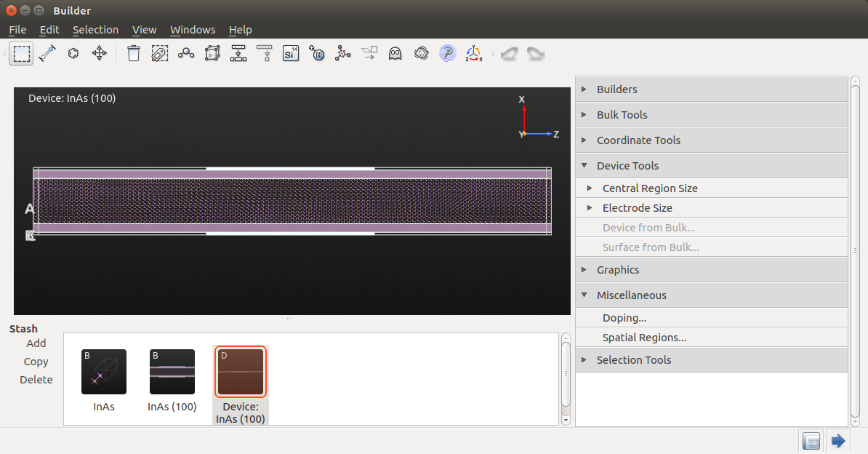Viewport: 868px width, 454px height.
Task: Open the View menu
Action: (x=144, y=30)
